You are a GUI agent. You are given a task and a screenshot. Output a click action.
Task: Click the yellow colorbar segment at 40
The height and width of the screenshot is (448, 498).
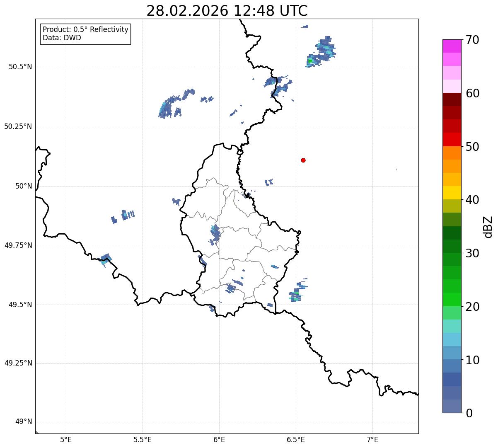(x=452, y=193)
